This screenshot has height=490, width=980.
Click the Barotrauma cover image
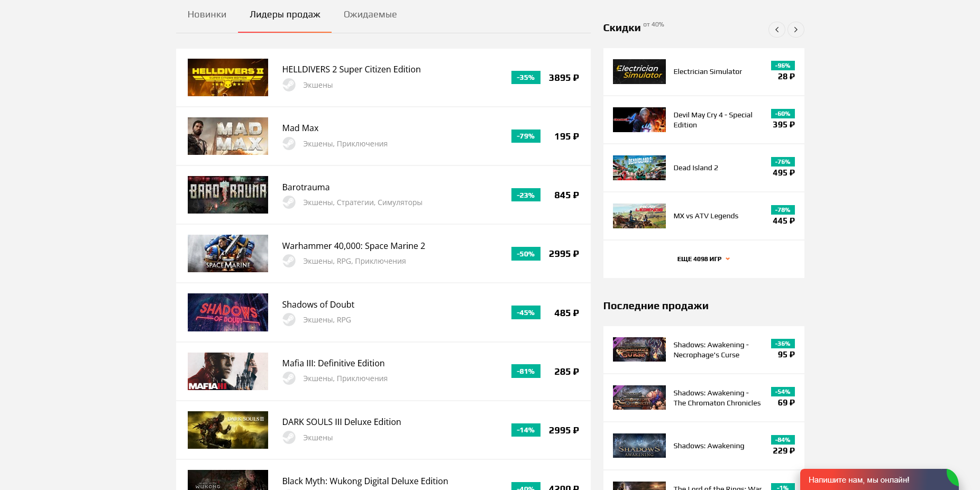click(228, 195)
